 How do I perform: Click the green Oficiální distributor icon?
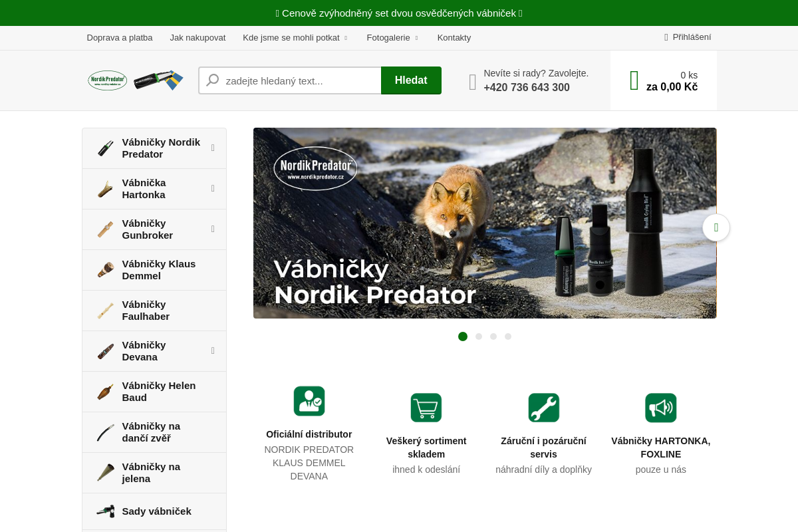(x=309, y=401)
